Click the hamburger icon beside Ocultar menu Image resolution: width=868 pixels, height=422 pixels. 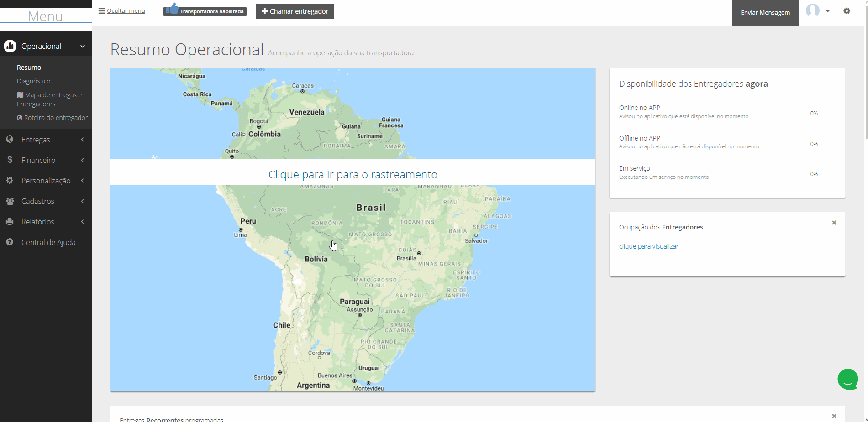coord(102,11)
